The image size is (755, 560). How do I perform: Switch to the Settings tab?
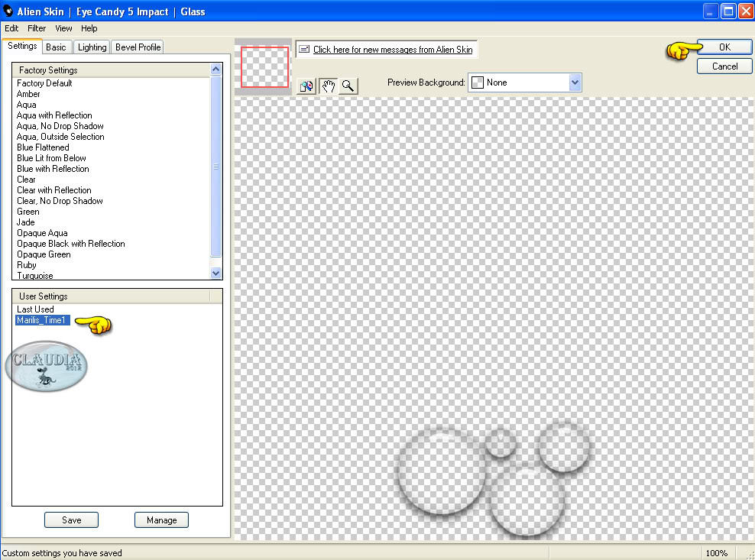tap(22, 47)
